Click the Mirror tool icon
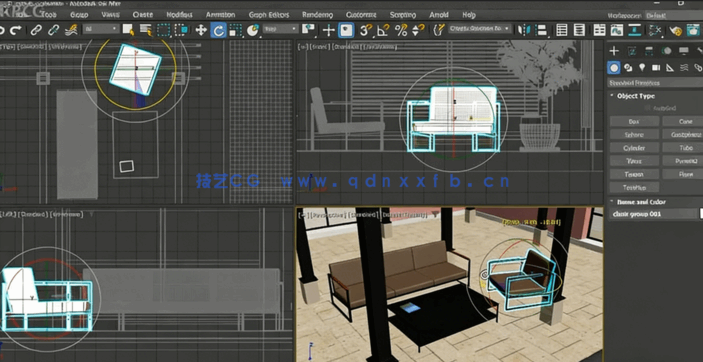703x362 pixels. 524,30
